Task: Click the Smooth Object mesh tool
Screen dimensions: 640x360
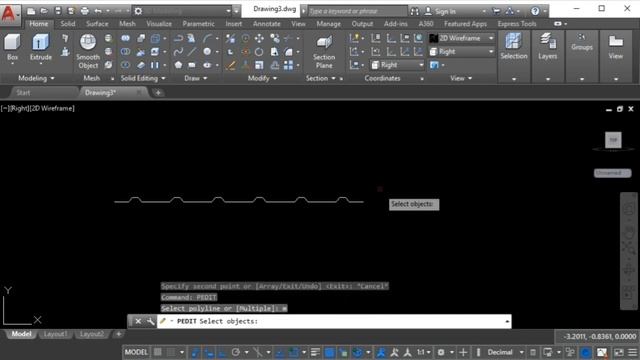Action: coord(88,51)
